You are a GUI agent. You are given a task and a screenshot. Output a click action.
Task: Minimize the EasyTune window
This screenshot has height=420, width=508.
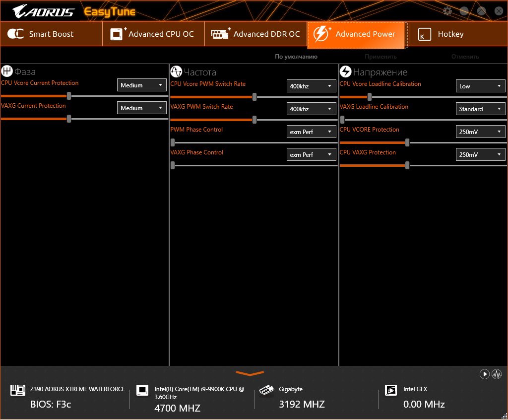(464, 11)
